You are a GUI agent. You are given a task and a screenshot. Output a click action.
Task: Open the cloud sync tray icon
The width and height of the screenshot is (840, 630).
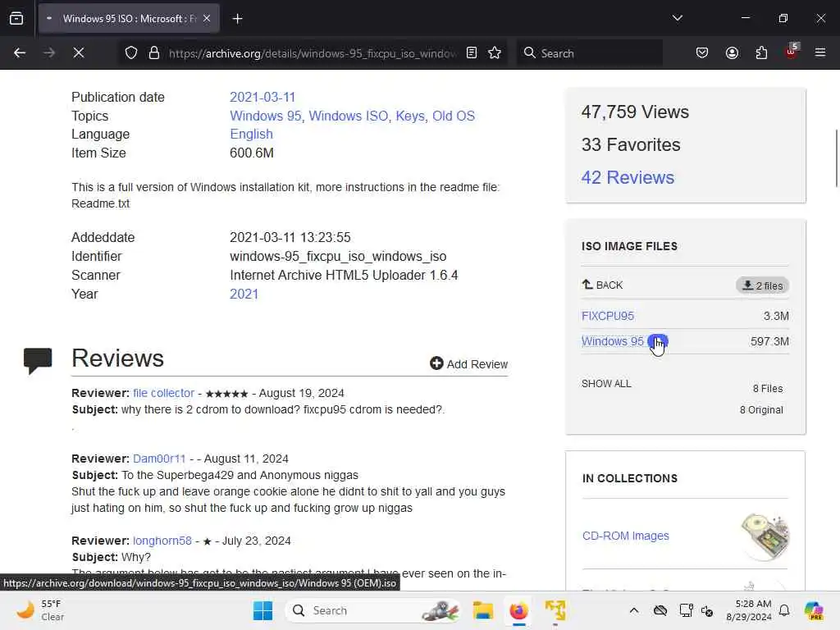(x=660, y=610)
